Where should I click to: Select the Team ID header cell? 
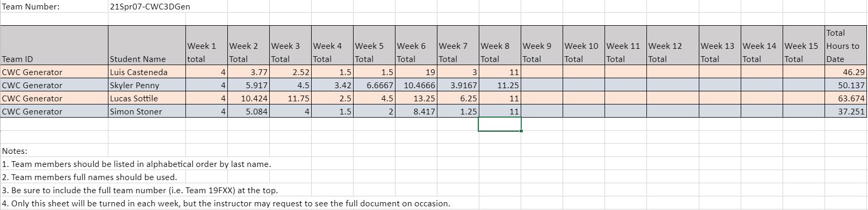click(54, 46)
